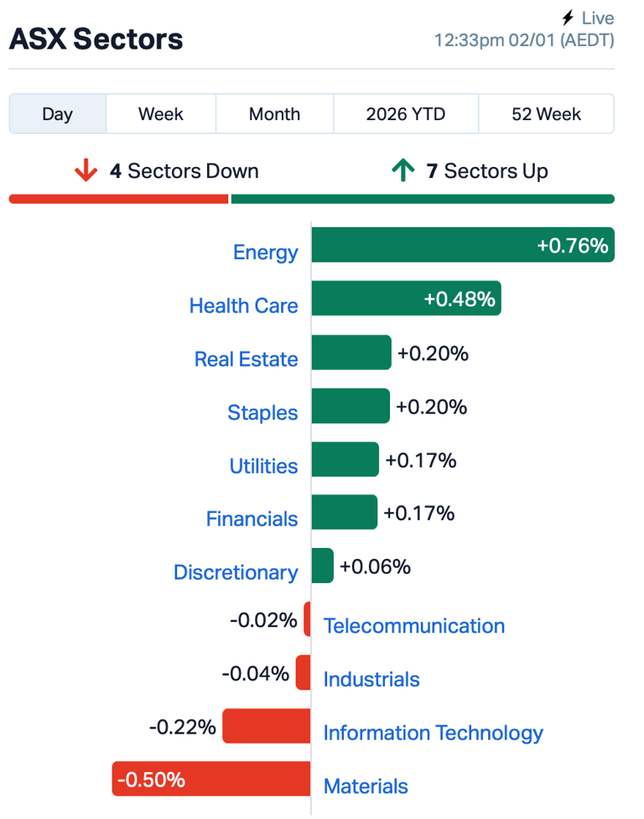Open the Telecommunication sector link
644x819 pixels.
pyautogui.click(x=414, y=626)
